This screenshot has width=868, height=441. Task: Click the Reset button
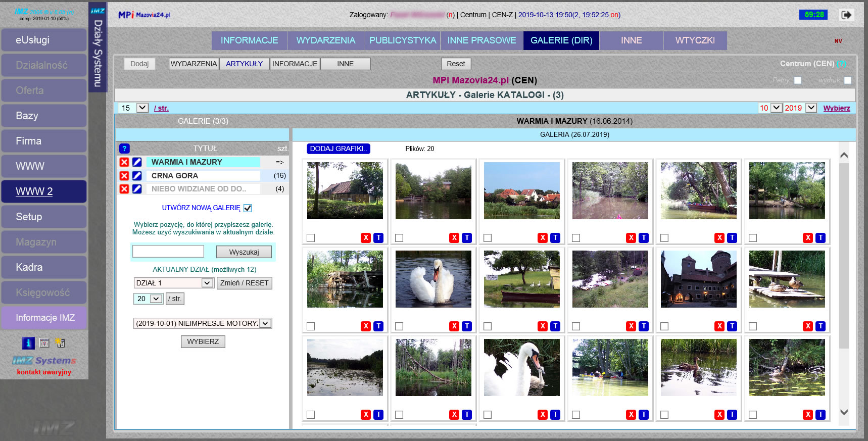pyautogui.click(x=456, y=64)
